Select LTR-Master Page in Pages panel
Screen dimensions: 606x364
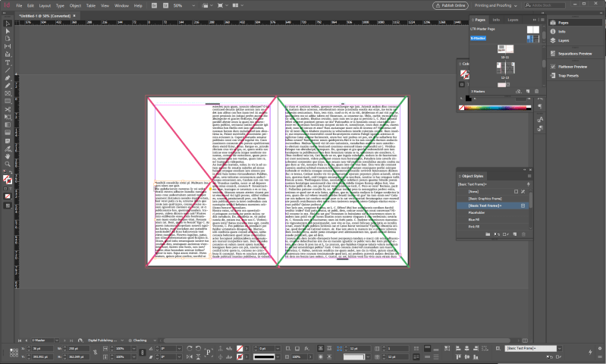(x=482, y=29)
